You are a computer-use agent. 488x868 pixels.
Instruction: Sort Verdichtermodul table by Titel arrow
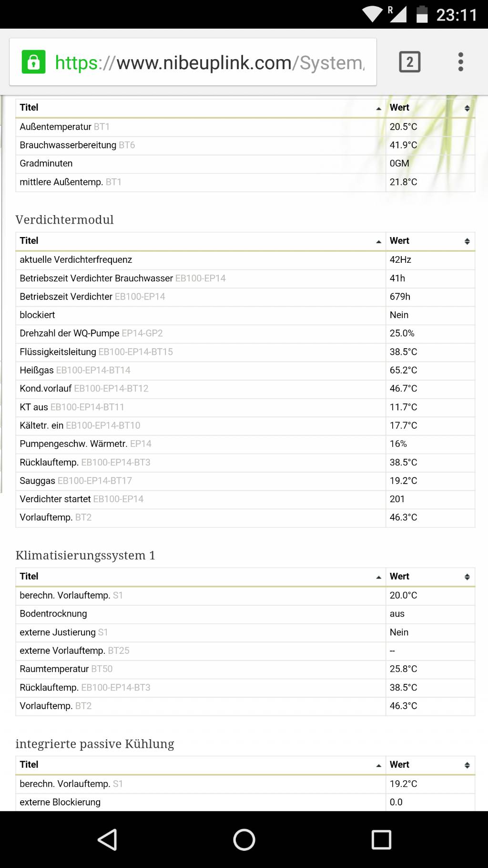tap(378, 242)
